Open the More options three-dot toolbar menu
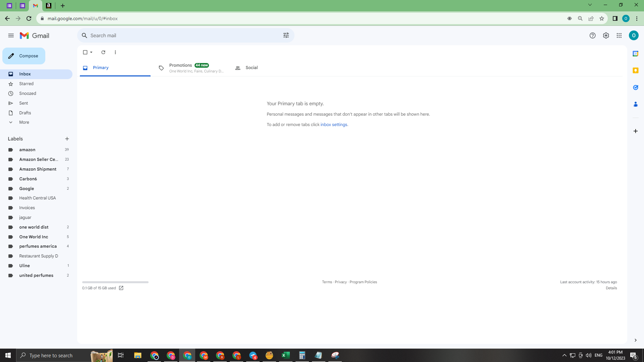Viewport: 644px width, 362px height. point(115,52)
